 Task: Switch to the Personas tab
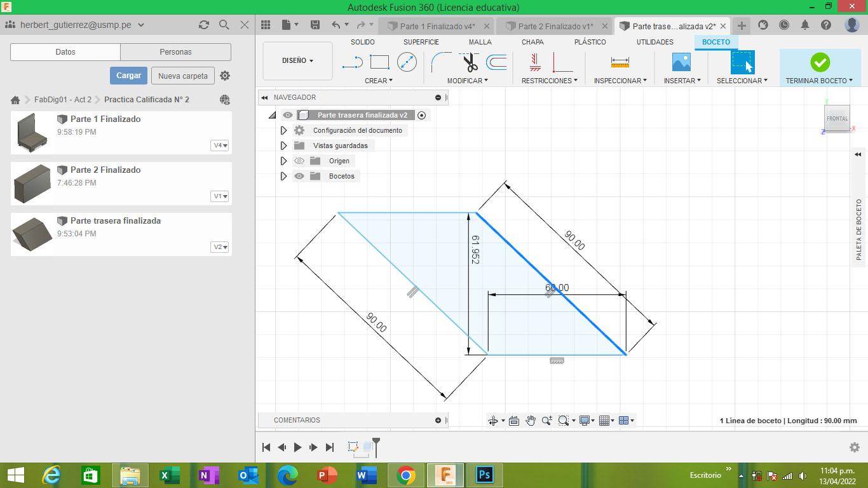click(x=175, y=52)
